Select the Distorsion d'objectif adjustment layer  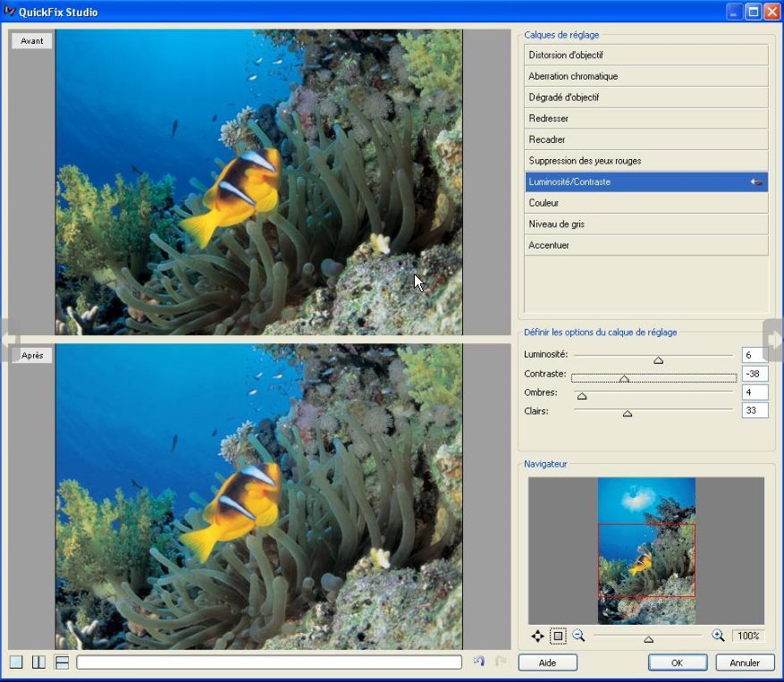(645, 55)
